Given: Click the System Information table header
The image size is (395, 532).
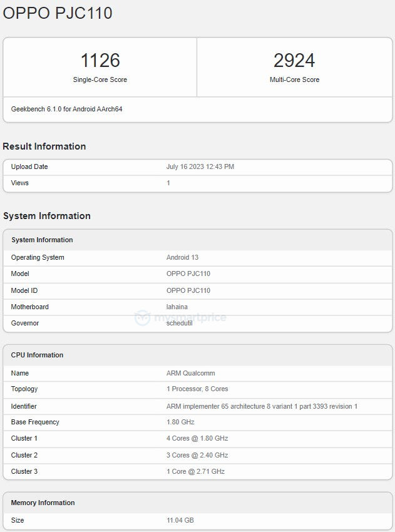Looking at the screenshot, I should [x=42, y=240].
